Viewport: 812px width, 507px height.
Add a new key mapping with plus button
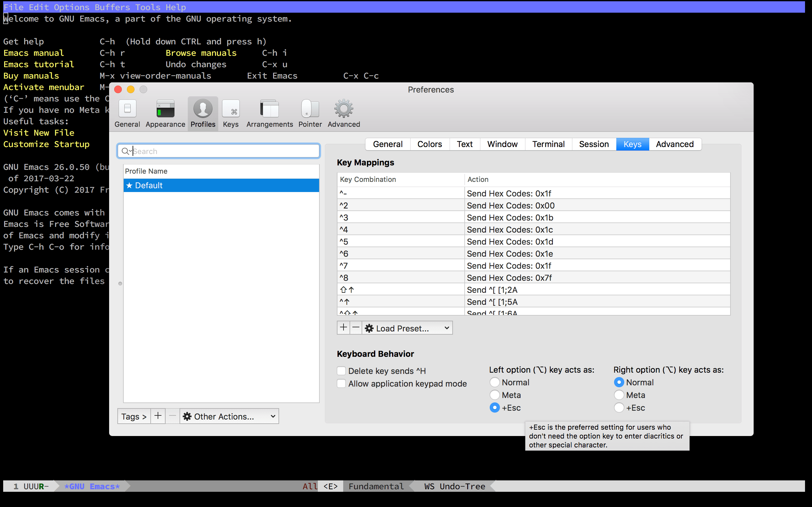pos(343,328)
